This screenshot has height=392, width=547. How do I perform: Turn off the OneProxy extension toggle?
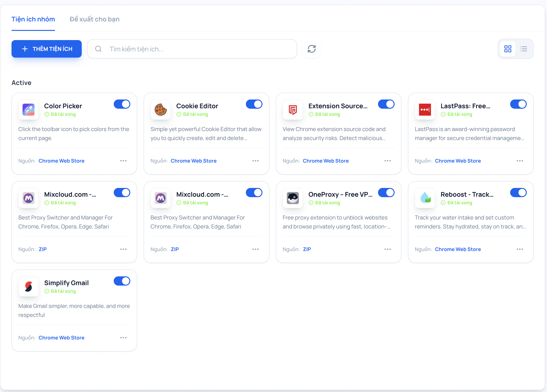(x=386, y=193)
